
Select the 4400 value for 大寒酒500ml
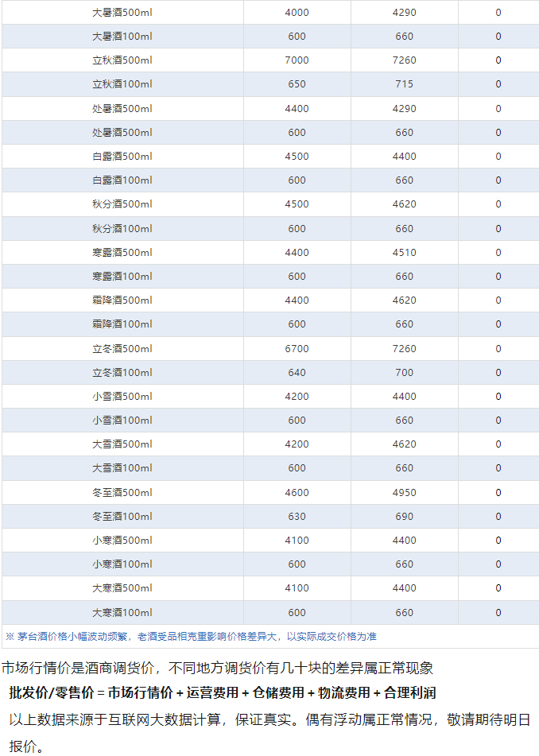(405, 587)
